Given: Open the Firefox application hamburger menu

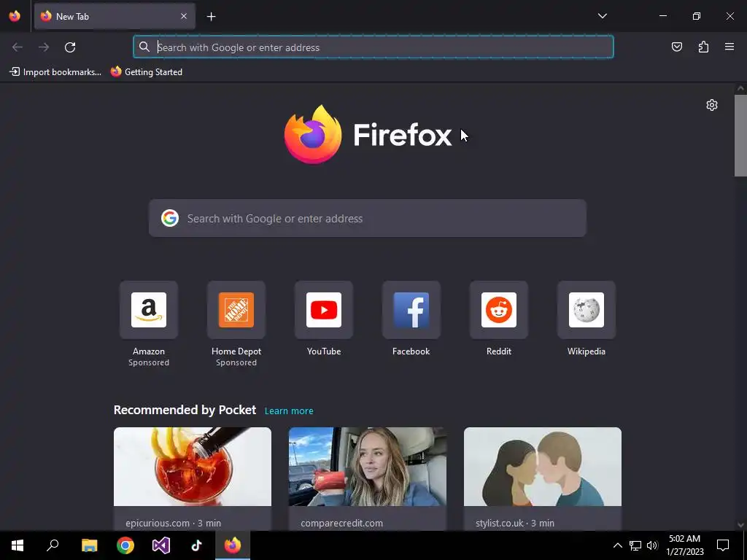Looking at the screenshot, I should [729, 47].
